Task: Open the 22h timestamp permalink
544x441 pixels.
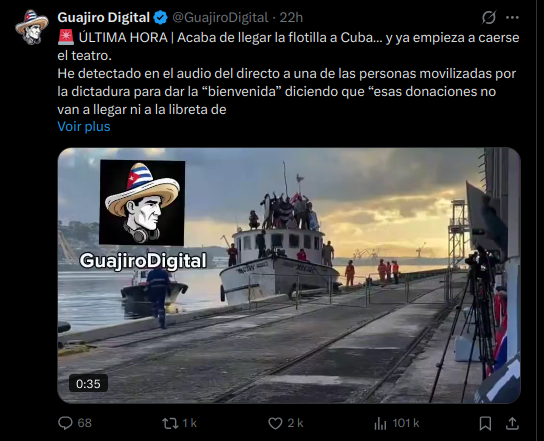Action: tap(291, 17)
